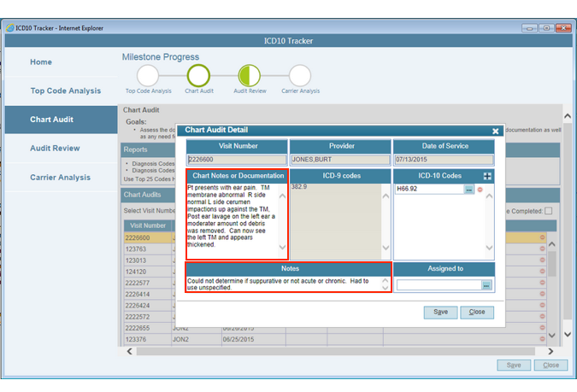Click the Chart Audit milestone circle
This screenshot has width=577, height=392.
click(198, 76)
